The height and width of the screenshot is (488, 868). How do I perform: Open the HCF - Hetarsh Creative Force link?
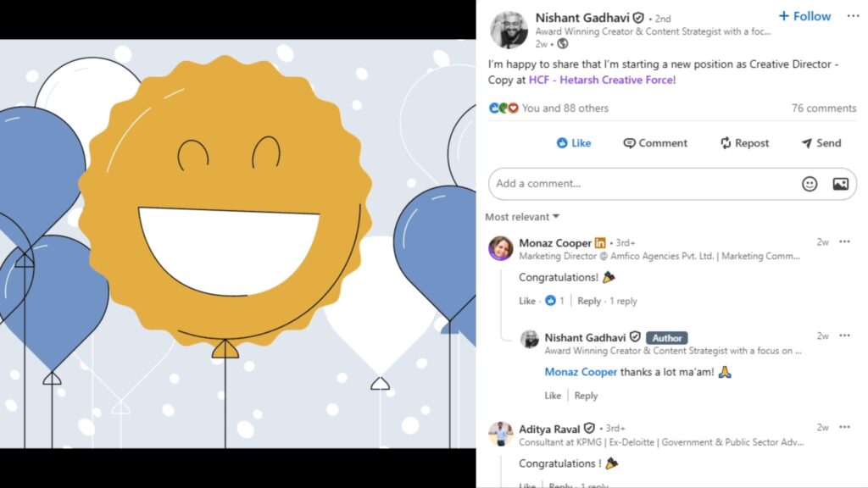tap(602, 80)
